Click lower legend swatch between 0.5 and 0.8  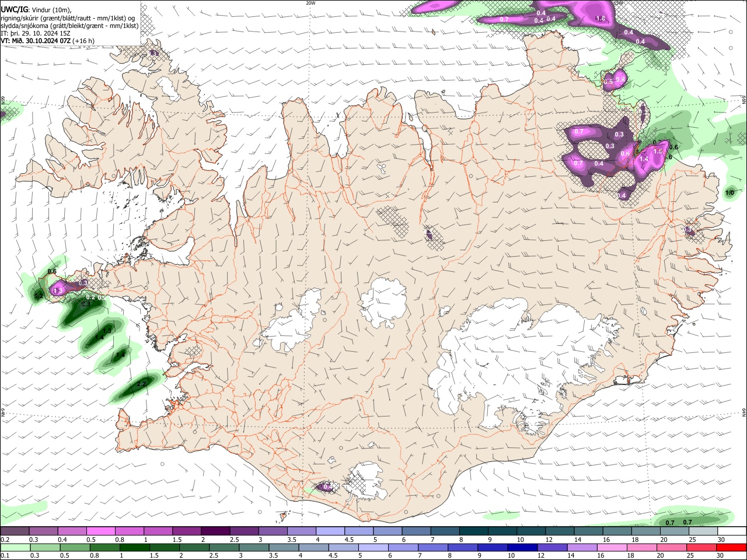coord(75,547)
